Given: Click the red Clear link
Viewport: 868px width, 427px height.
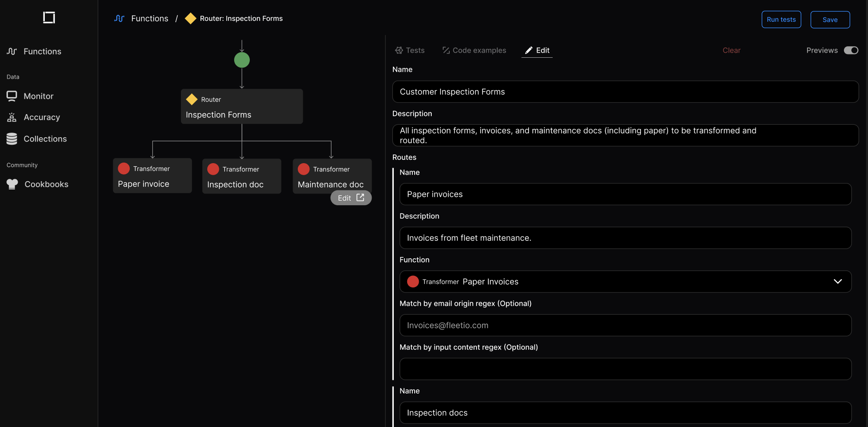Looking at the screenshot, I should (731, 50).
